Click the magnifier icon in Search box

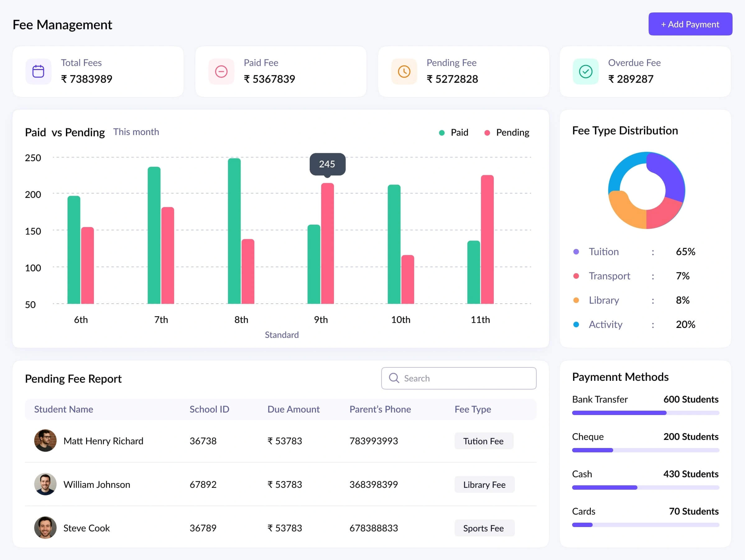pos(394,378)
